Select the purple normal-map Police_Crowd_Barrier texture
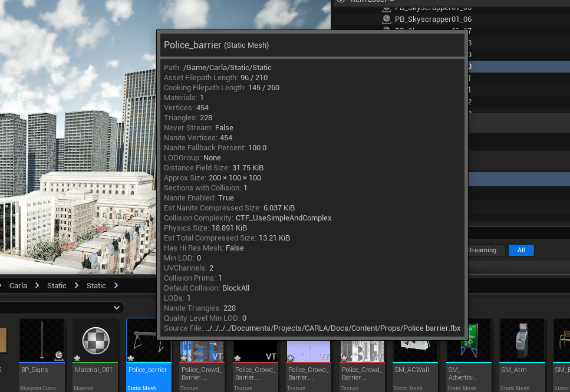Viewport: 570px width, 392px height. coord(309,351)
